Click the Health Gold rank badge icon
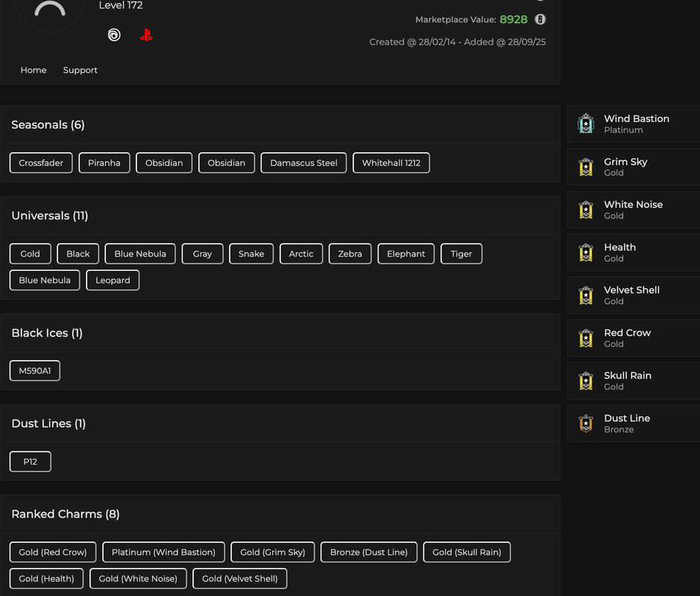Image resolution: width=700 pixels, height=596 pixels. [586, 253]
